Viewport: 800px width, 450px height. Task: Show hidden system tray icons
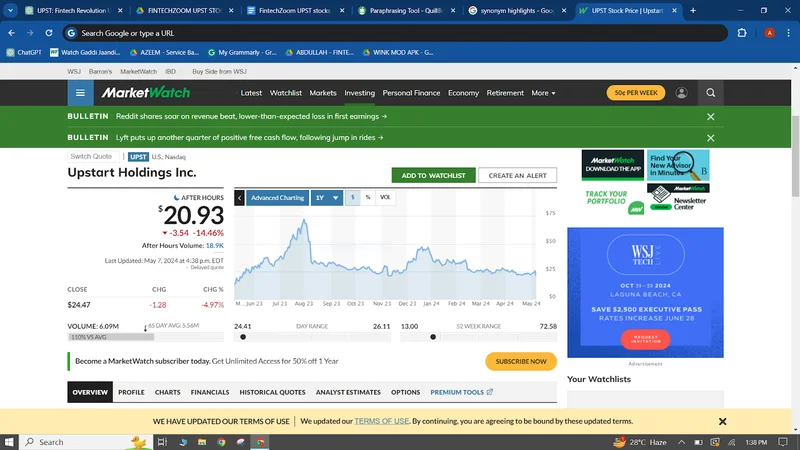pyautogui.click(x=681, y=442)
